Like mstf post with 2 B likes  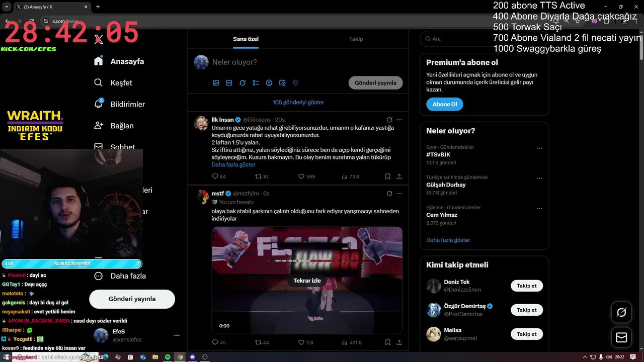click(305, 342)
